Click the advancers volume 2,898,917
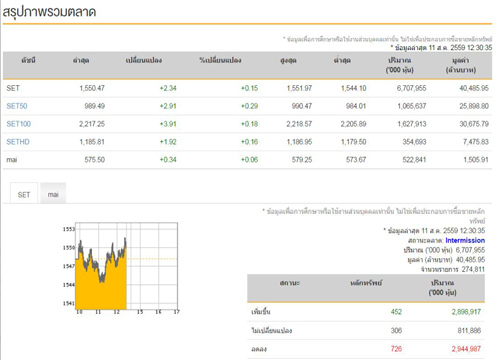 466,312
